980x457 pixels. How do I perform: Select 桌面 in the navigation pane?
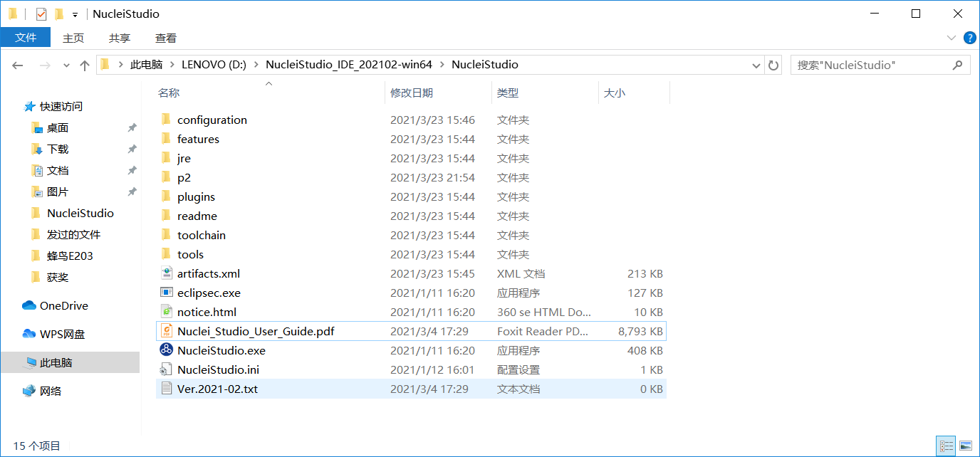point(58,127)
